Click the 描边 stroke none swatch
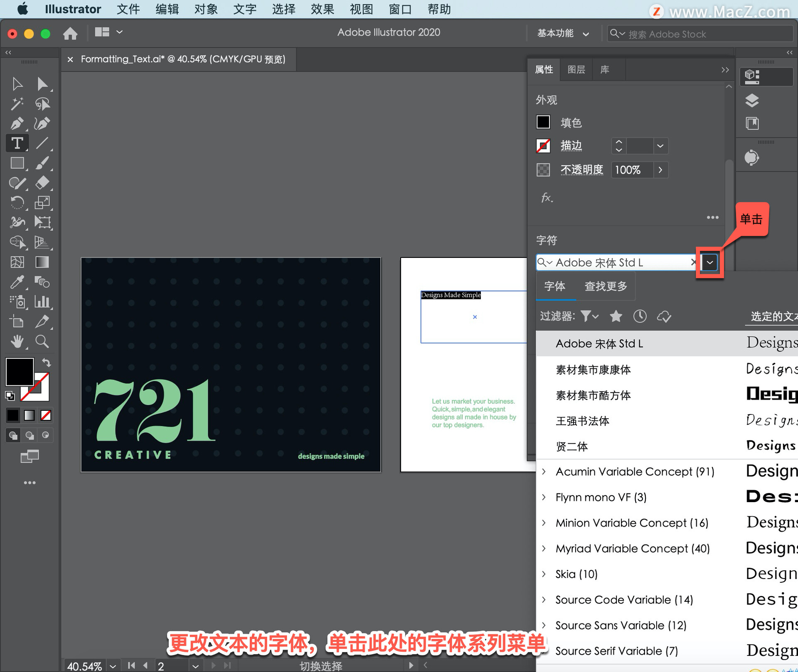The height and width of the screenshot is (672, 798). point(543,146)
